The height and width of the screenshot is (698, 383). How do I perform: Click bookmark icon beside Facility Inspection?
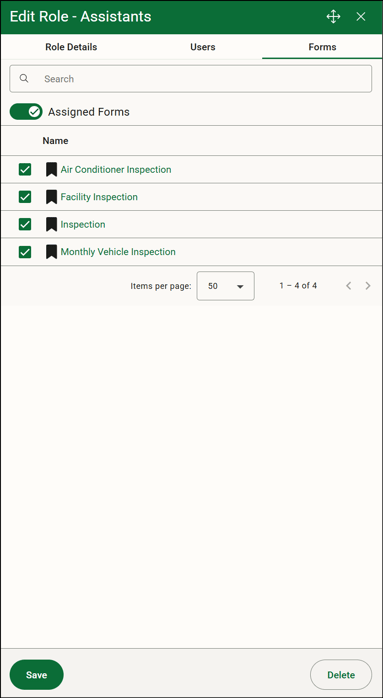[52, 197]
